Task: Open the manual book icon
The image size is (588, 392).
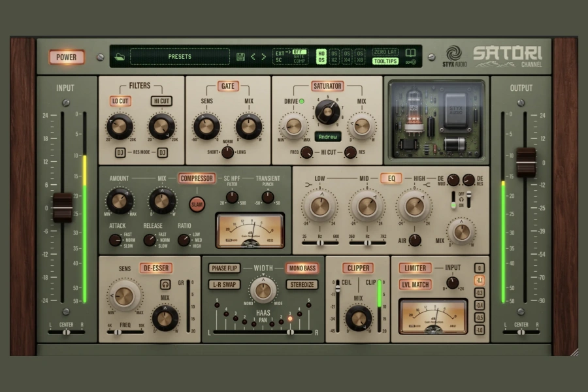Action: pos(411,52)
